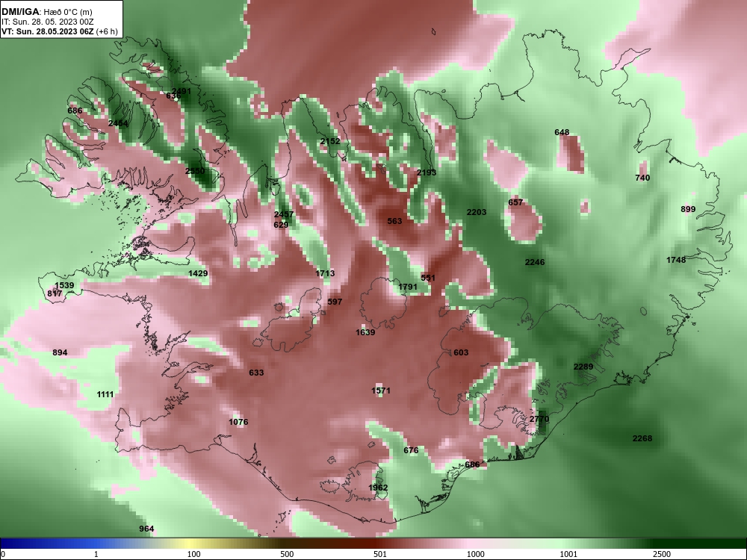Screen dimensions: 747x560
Task: Click the map value 1571
Action: [381, 391]
